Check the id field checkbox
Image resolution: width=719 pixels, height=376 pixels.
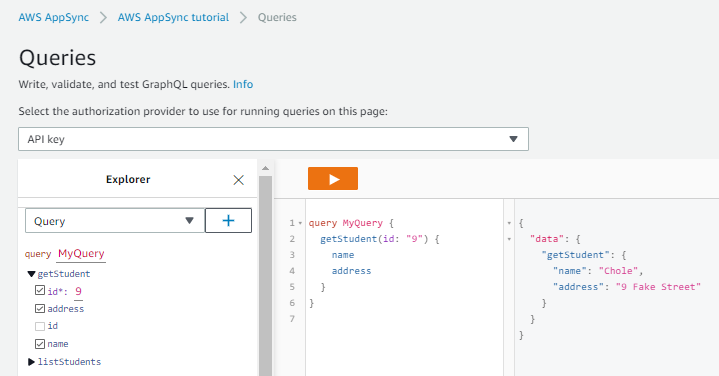(x=40, y=326)
